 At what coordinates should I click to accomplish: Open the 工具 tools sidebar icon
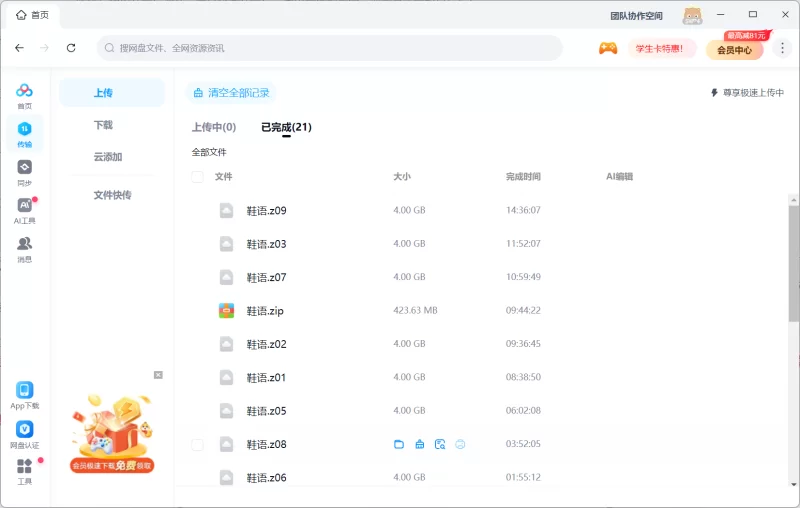pyautogui.click(x=24, y=472)
